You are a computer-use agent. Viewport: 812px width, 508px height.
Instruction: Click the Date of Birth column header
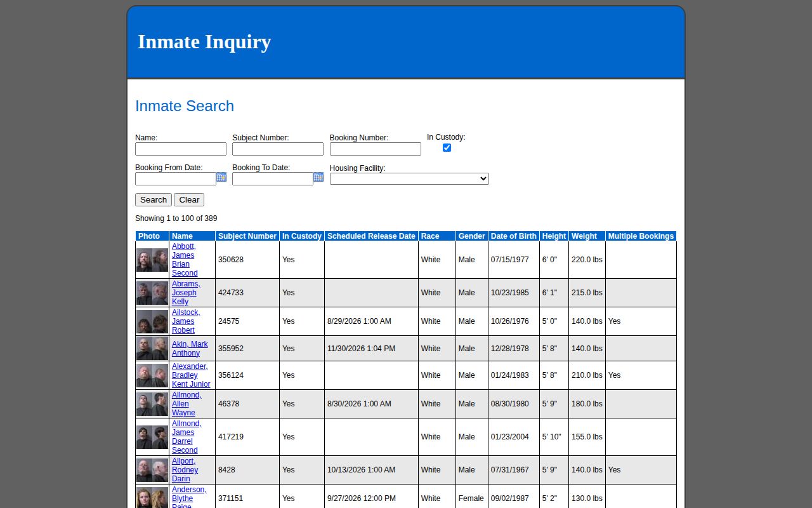[514, 236]
